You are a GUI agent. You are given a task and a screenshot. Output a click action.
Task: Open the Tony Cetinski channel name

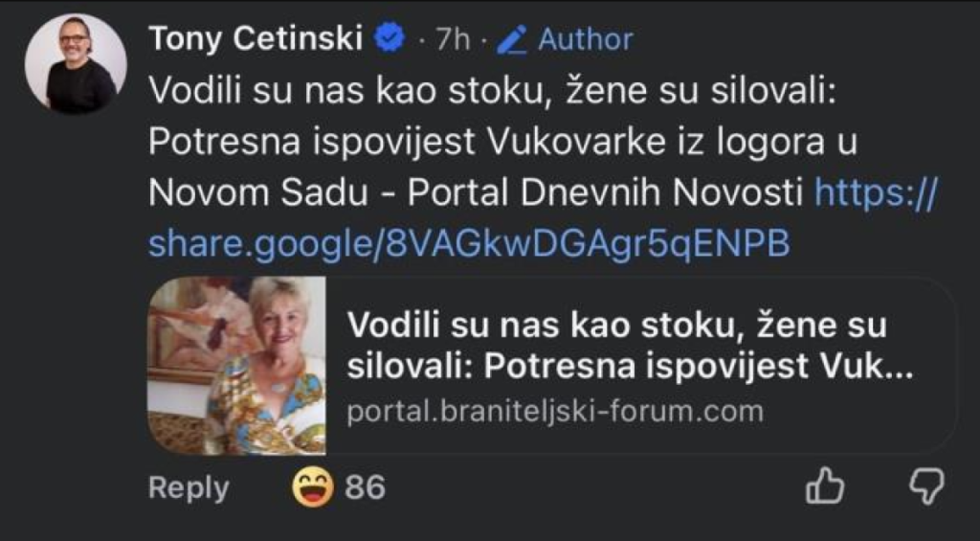[256, 38]
